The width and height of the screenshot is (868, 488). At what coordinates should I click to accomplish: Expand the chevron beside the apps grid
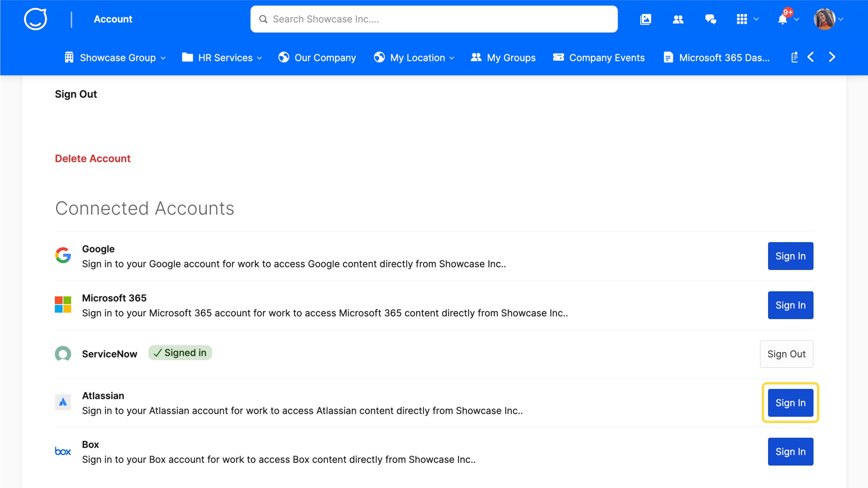point(756,19)
